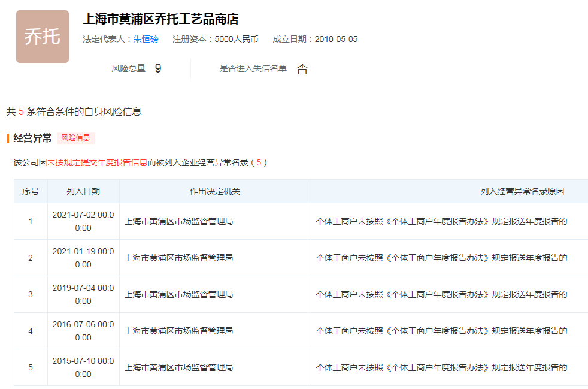
Task: Click authority cell in row 2
Action: (x=215, y=258)
